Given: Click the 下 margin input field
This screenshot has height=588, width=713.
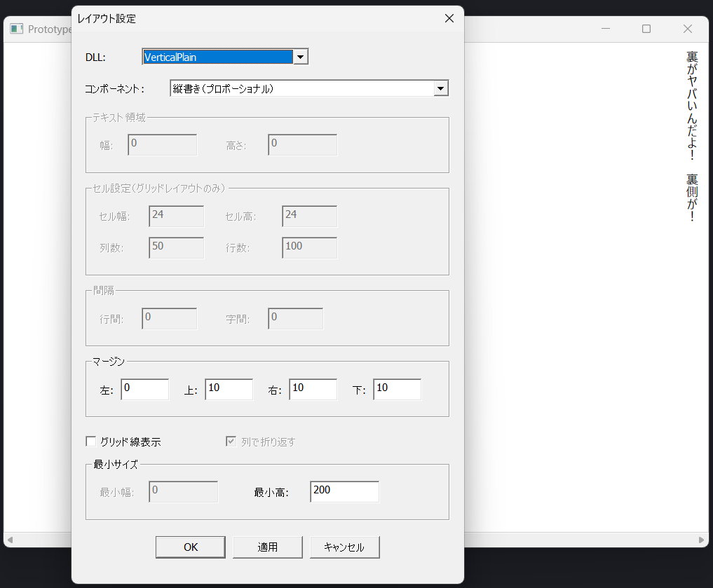Looking at the screenshot, I should coord(397,390).
